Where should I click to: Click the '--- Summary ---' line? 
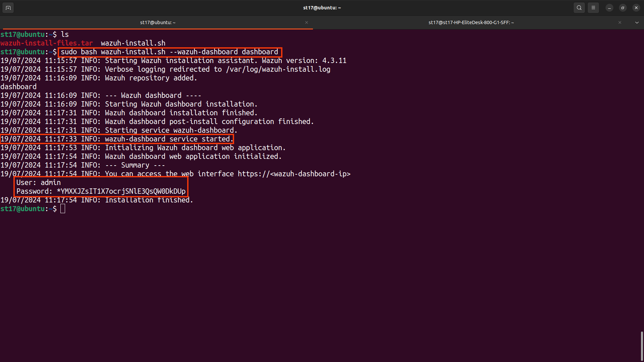coord(83,165)
